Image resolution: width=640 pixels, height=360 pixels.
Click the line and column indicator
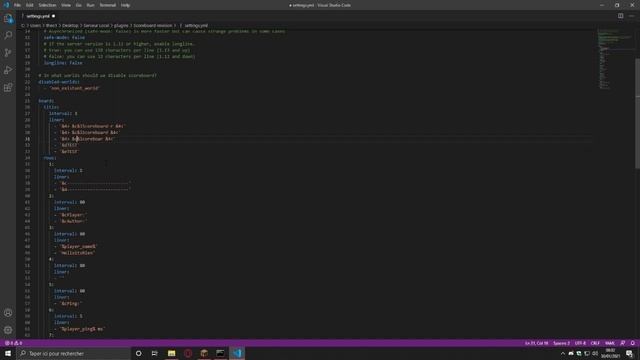pyautogui.click(x=536, y=343)
